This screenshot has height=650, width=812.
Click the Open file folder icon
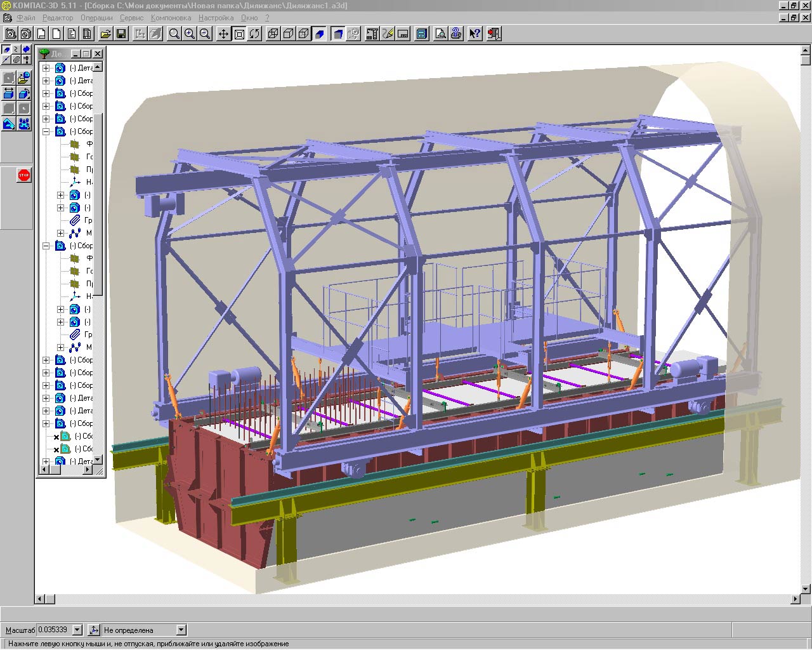tap(106, 34)
